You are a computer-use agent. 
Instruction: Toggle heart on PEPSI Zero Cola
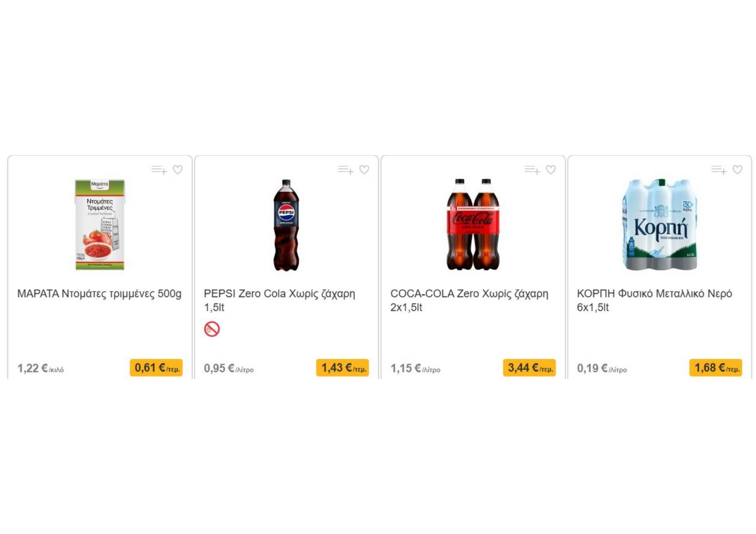click(x=364, y=170)
